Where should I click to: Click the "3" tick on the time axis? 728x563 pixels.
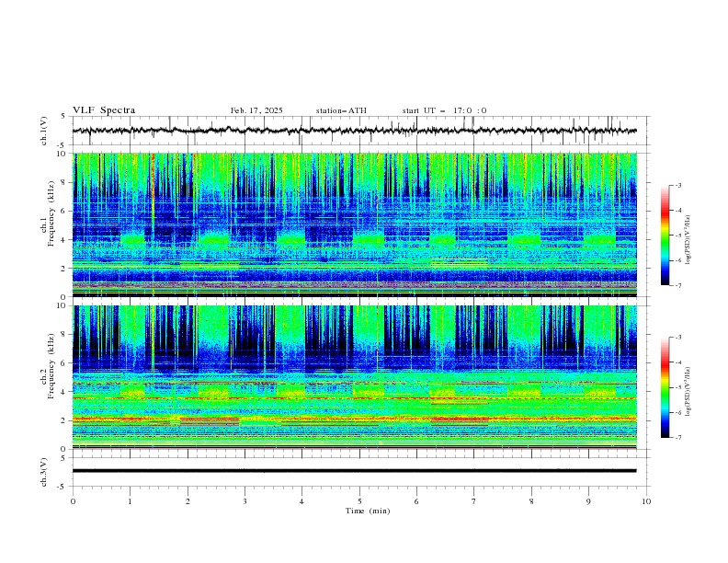point(245,501)
